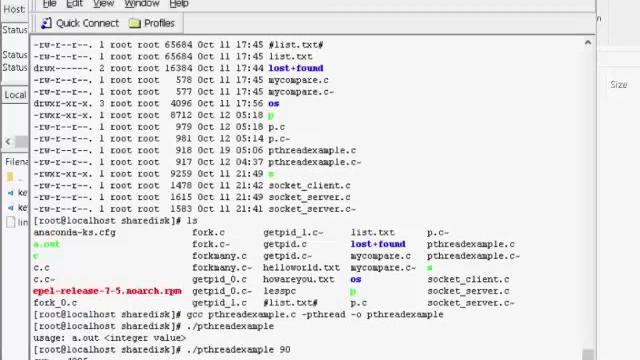This screenshot has height=360, width=640.
Task: Click the timestamp '05:06' in the listing
Action: [x=249, y=150]
